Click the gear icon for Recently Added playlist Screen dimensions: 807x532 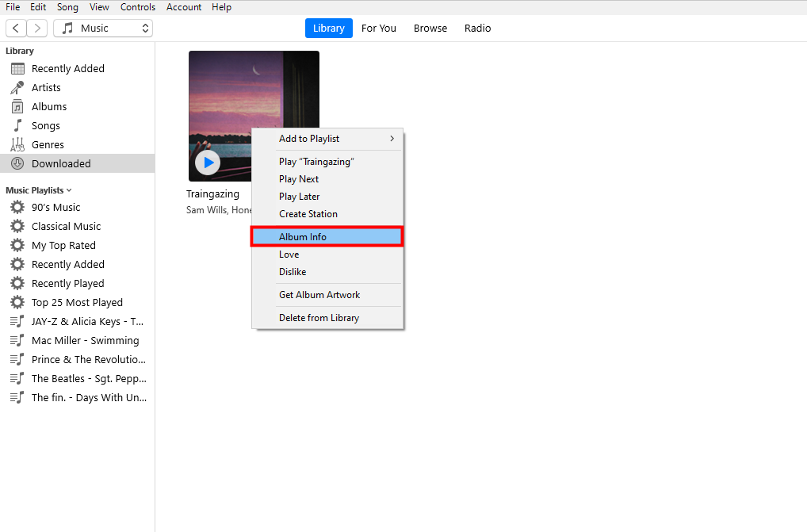(17, 265)
